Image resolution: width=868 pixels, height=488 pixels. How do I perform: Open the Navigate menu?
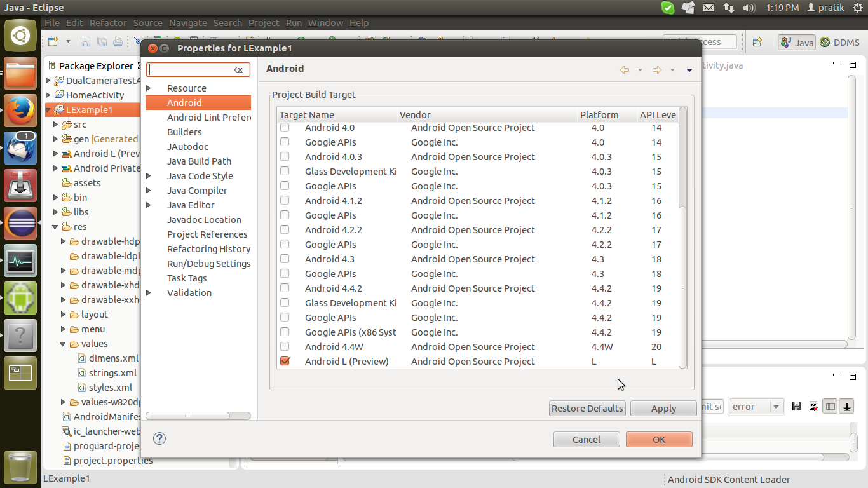[188, 23]
